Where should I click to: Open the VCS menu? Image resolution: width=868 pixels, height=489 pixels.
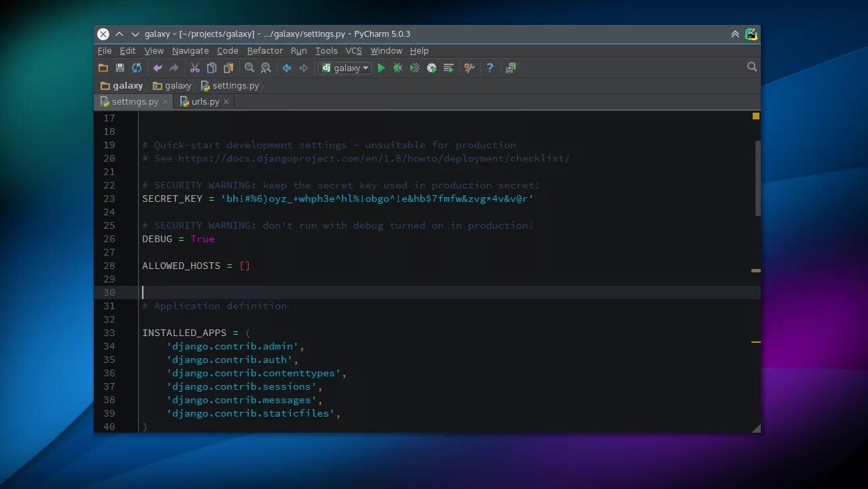coord(353,50)
